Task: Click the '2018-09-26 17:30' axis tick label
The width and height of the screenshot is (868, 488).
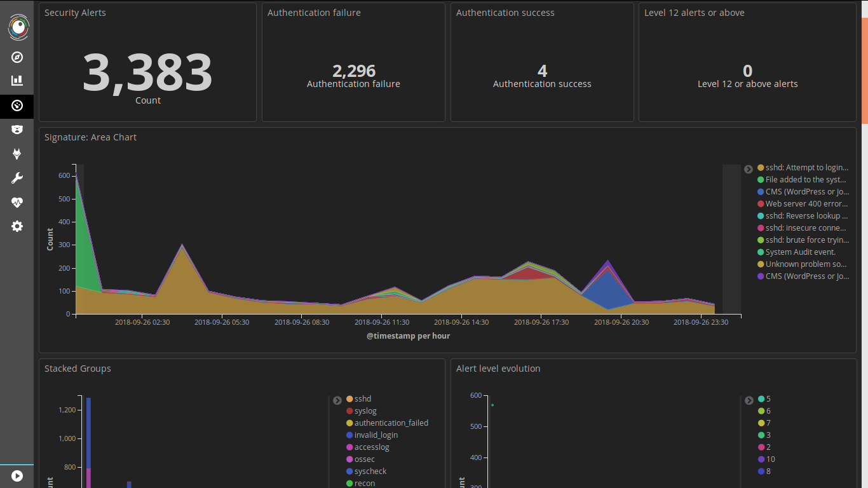Action: (x=541, y=322)
